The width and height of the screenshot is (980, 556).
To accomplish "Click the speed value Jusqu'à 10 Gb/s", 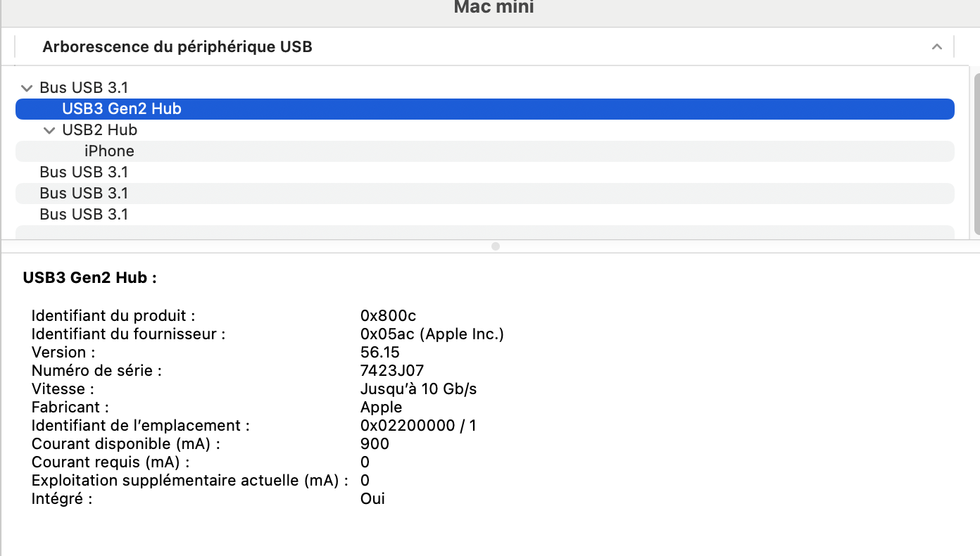I will point(423,389).
